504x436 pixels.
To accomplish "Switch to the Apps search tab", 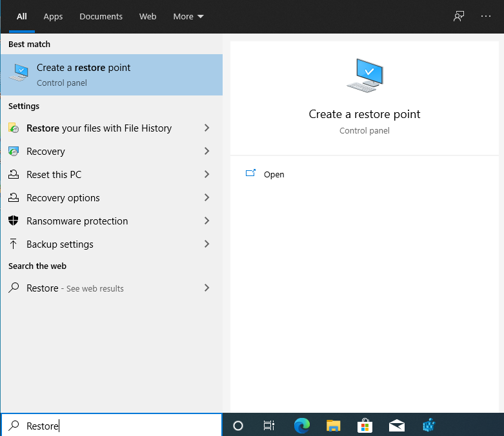I will [53, 16].
